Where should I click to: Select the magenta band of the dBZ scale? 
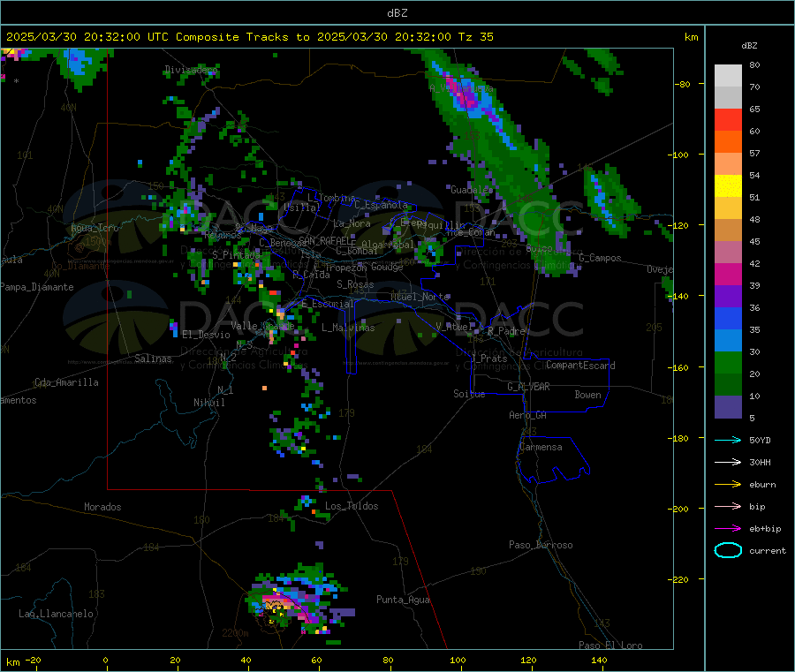[x=728, y=274]
